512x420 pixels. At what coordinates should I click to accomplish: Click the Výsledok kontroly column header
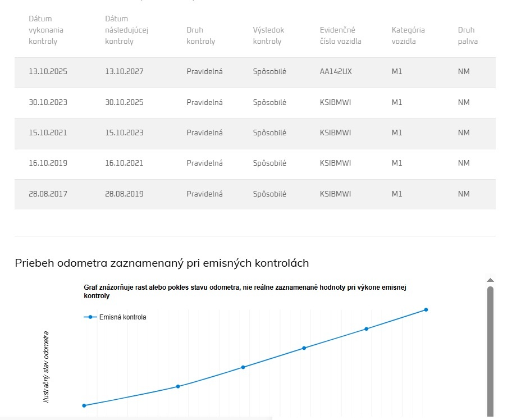tap(269, 35)
